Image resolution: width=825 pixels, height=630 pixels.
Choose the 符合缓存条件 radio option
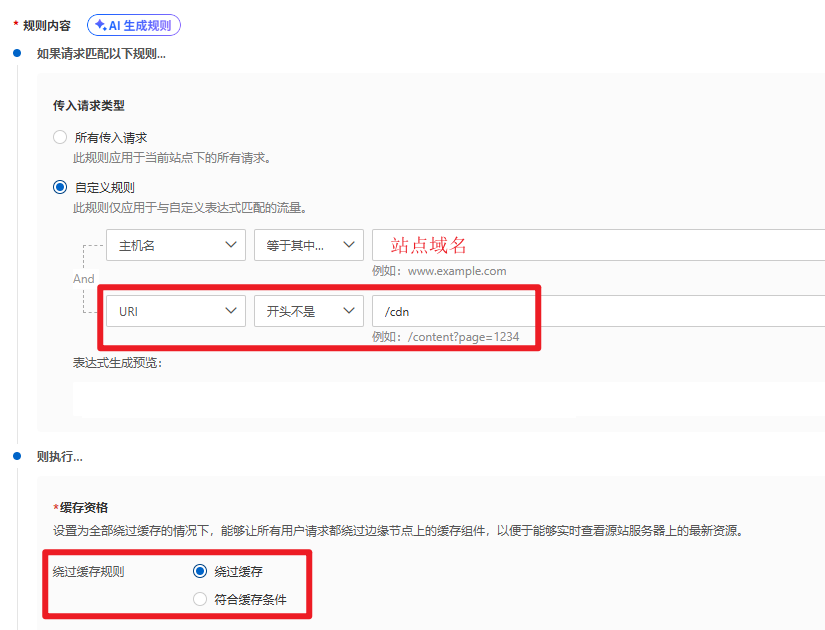pos(200,600)
